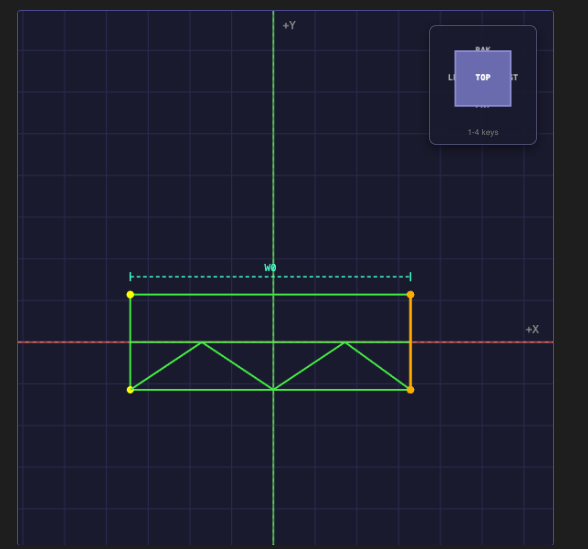Select the yellow point at the bottom-left corner
Image resolution: width=588 pixels, height=549 pixels.
coord(130,390)
